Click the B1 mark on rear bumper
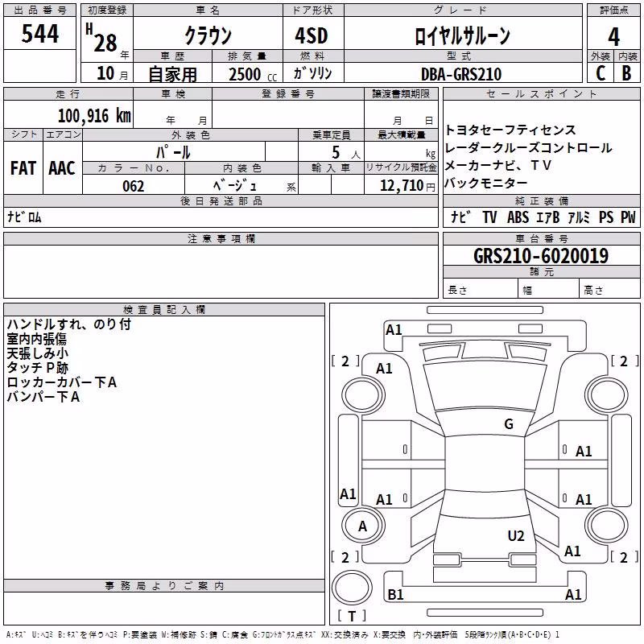 [x=395, y=595]
